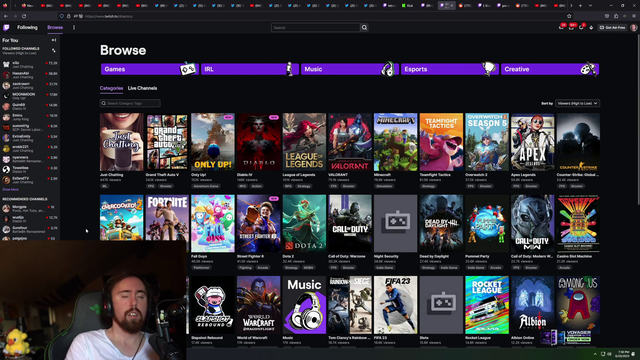Open the Diablo IV category thumbnail
This screenshot has width=640, height=360.
click(x=258, y=142)
